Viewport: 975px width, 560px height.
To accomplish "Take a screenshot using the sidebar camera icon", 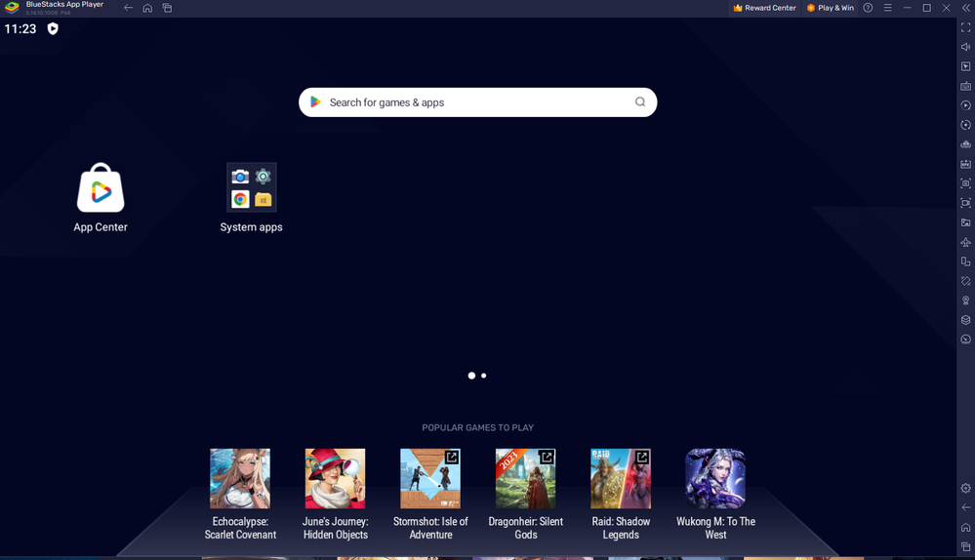I will click(965, 183).
